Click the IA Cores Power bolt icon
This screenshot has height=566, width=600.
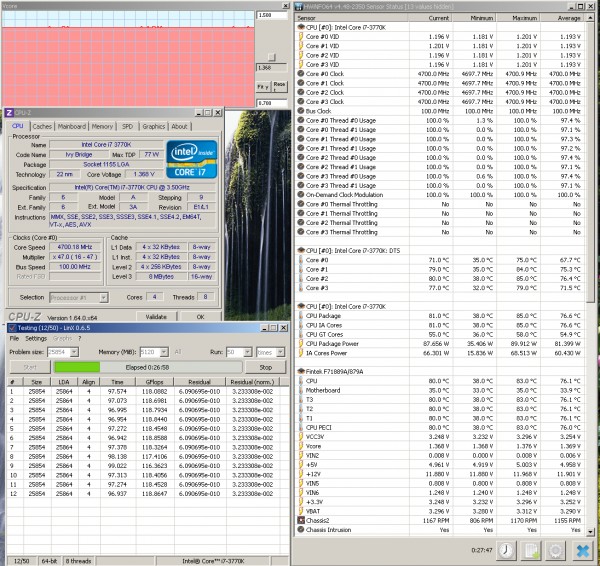[301, 353]
